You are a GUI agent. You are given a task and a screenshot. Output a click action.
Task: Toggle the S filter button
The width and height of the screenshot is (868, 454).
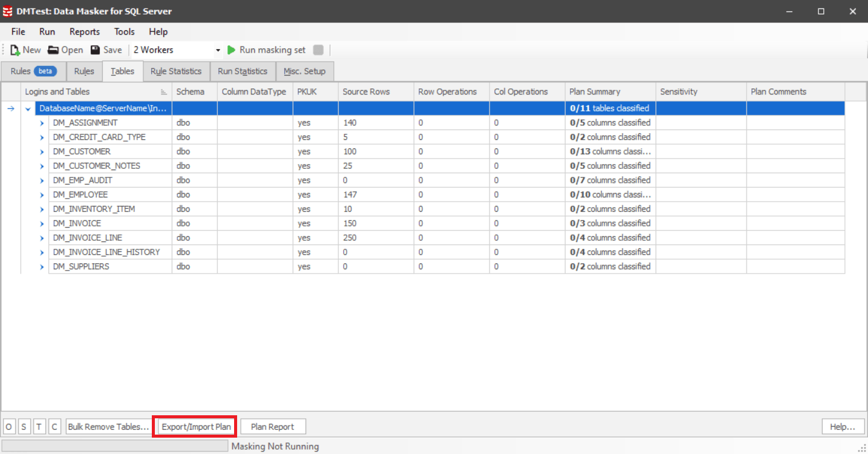(24, 427)
